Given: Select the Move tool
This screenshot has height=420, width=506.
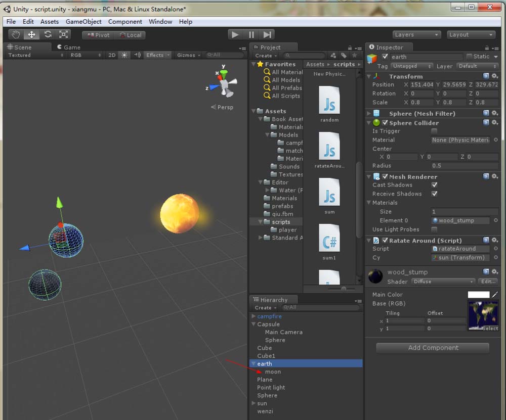Looking at the screenshot, I should tap(31, 34).
